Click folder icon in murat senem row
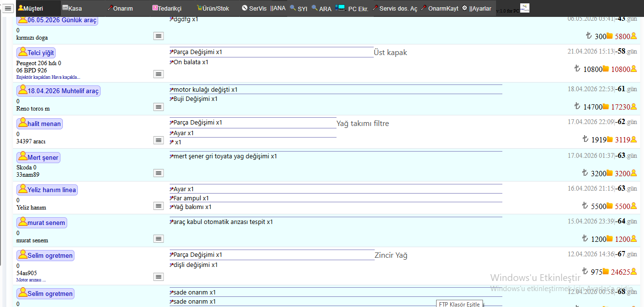This screenshot has width=644, height=307. coord(610,238)
